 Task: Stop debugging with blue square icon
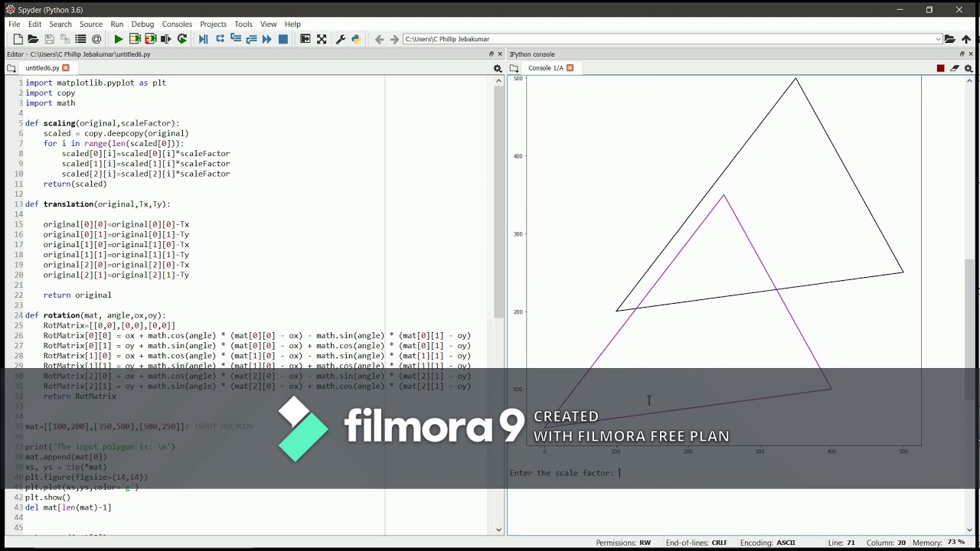coord(283,39)
